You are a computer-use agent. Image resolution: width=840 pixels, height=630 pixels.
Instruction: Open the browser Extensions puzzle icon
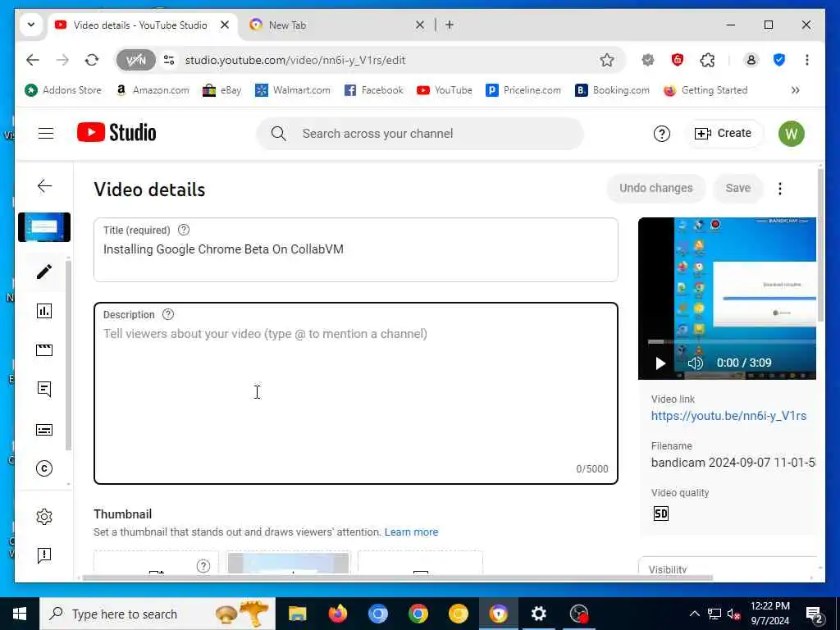click(707, 60)
